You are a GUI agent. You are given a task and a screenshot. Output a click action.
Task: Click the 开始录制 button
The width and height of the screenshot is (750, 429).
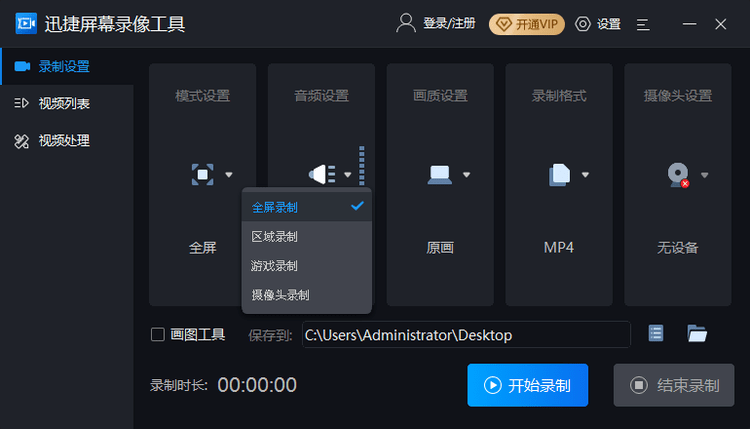[x=528, y=385]
